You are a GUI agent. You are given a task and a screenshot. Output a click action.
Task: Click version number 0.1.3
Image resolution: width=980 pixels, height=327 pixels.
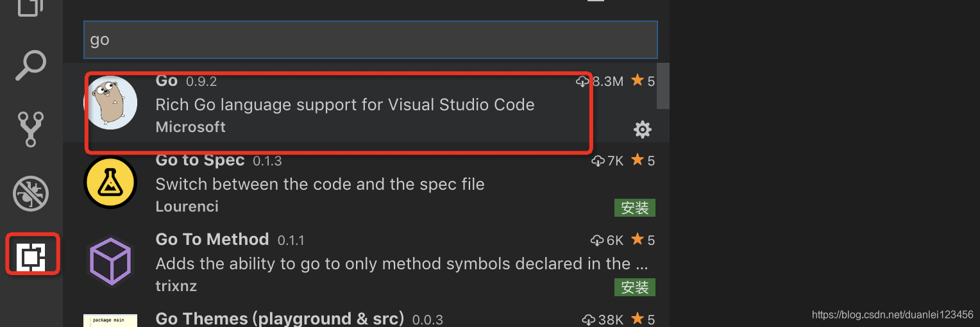tap(267, 161)
